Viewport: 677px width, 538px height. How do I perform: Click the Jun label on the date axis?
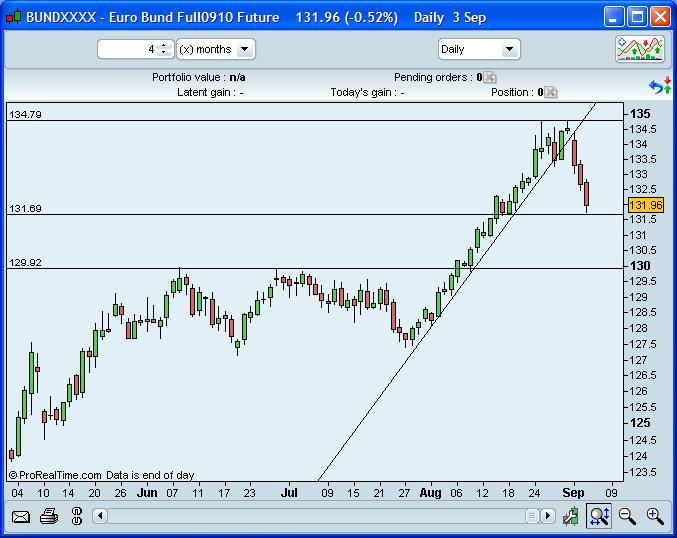click(x=147, y=493)
